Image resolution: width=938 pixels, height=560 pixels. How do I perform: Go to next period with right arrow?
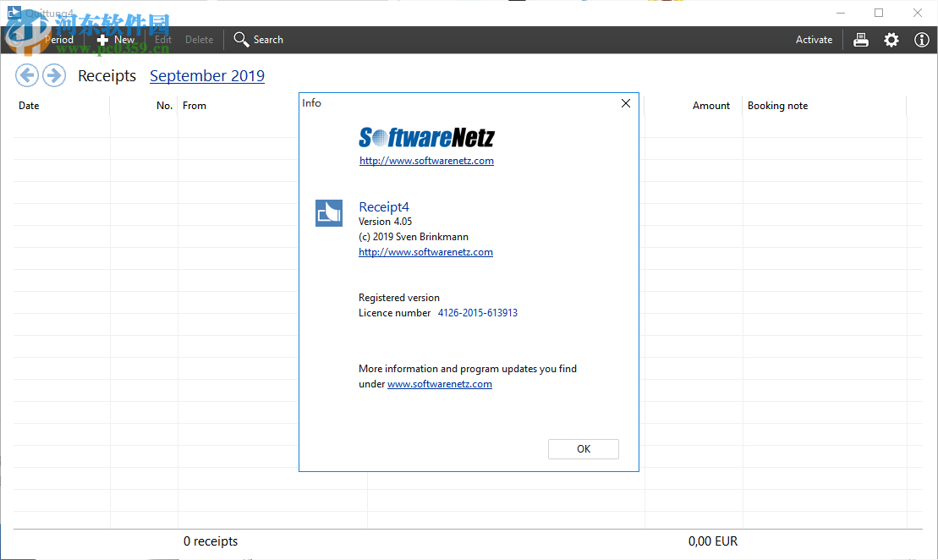(x=53, y=75)
